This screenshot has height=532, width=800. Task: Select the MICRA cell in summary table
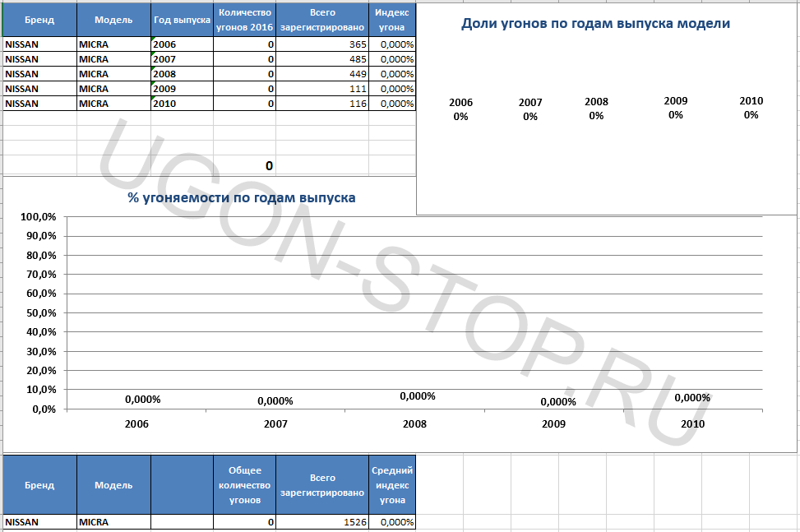point(113,522)
